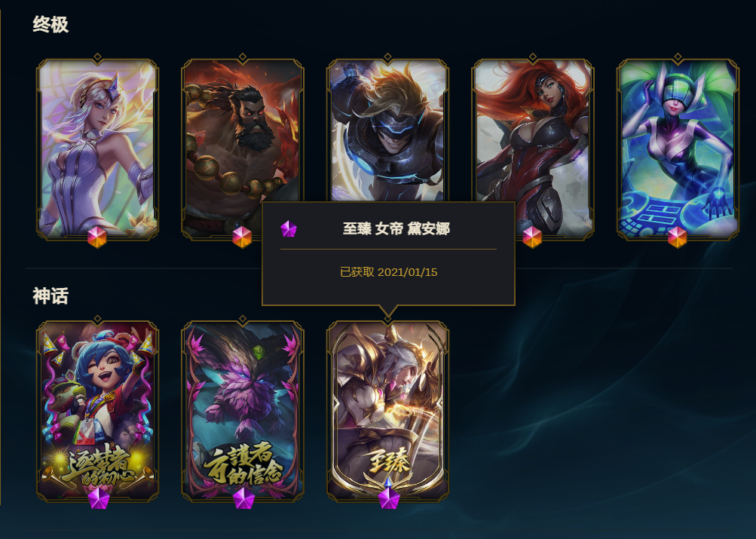756x539 pixels.
Task: Click the gem icon beneath the DJ Sona card
Action: 678,237
